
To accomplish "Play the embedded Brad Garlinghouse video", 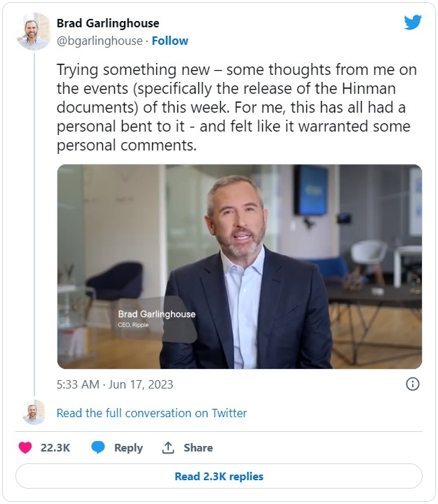I will [240, 267].
